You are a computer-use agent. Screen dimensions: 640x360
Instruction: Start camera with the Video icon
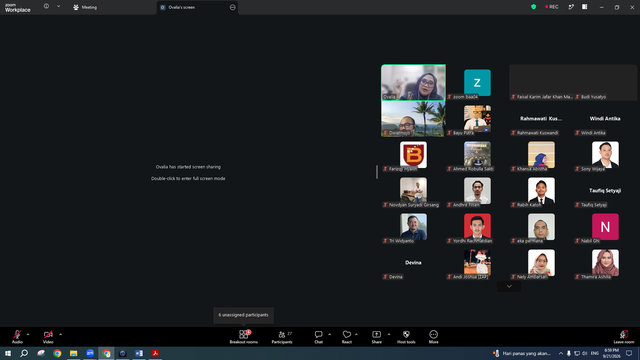(x=48, y=334)
